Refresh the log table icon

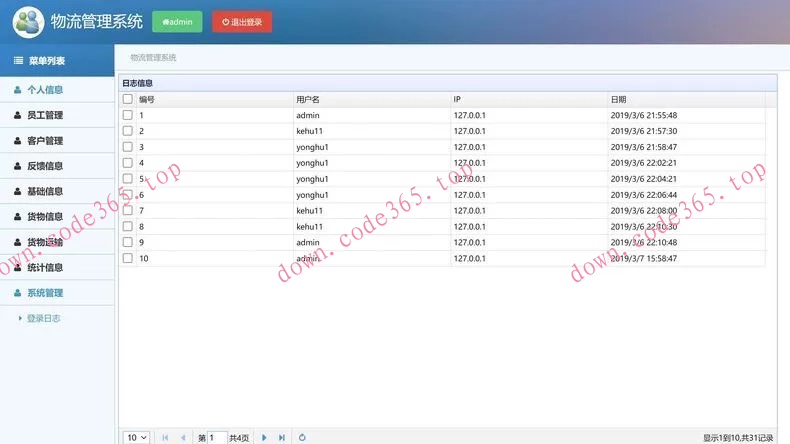coord(302,437)
